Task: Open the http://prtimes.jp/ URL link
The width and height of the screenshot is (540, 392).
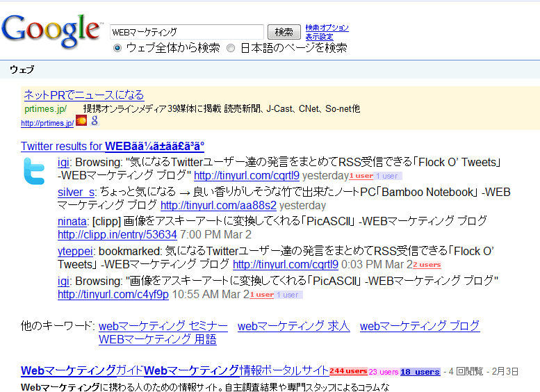Action: coord(47,123)
